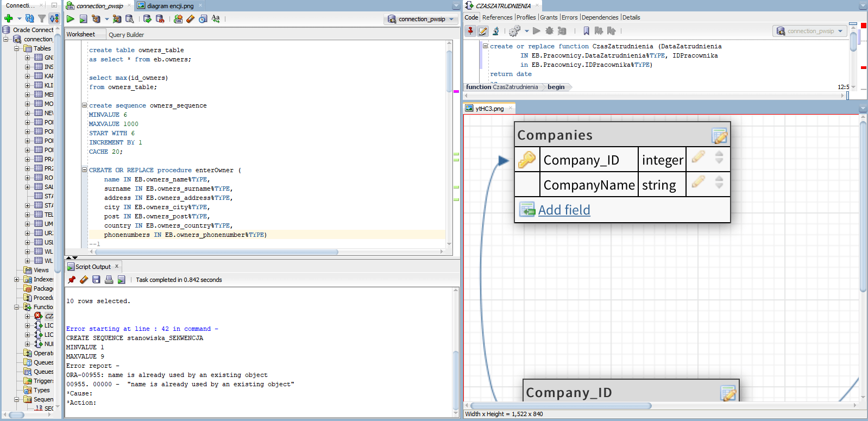Click the Run Script icon in worksheet toolbar
The height and width of the screenshot is (421, 868).
tap(83, 19)
